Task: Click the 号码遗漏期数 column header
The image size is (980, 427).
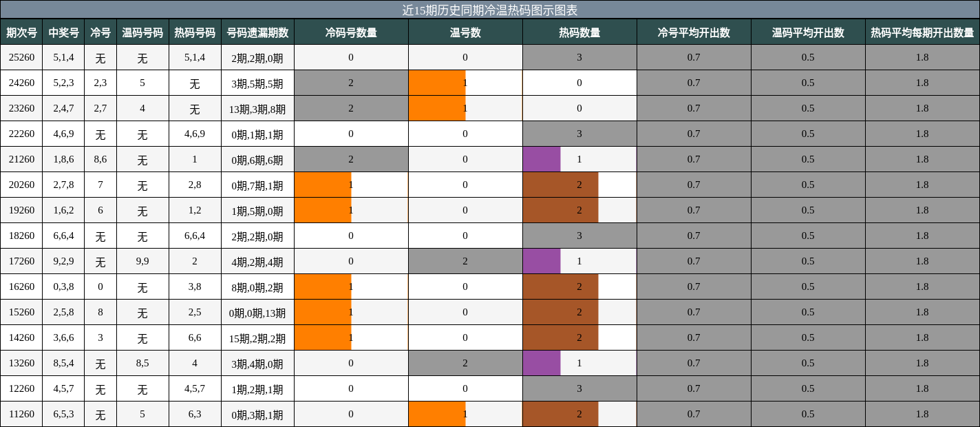Action: click(x=257, y=32)
